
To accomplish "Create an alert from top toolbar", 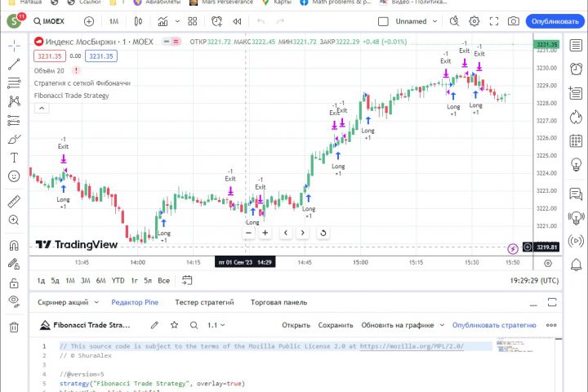I will coord(216,21).
